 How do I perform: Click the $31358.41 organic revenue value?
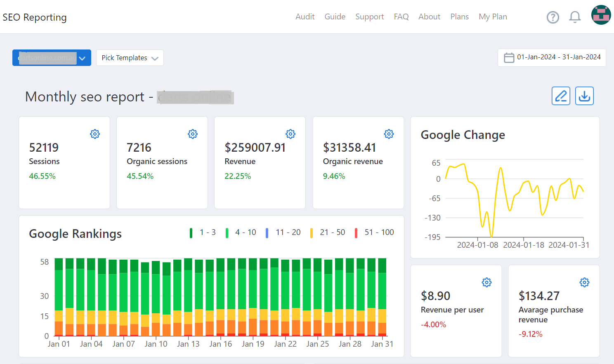tap(350, 147)
